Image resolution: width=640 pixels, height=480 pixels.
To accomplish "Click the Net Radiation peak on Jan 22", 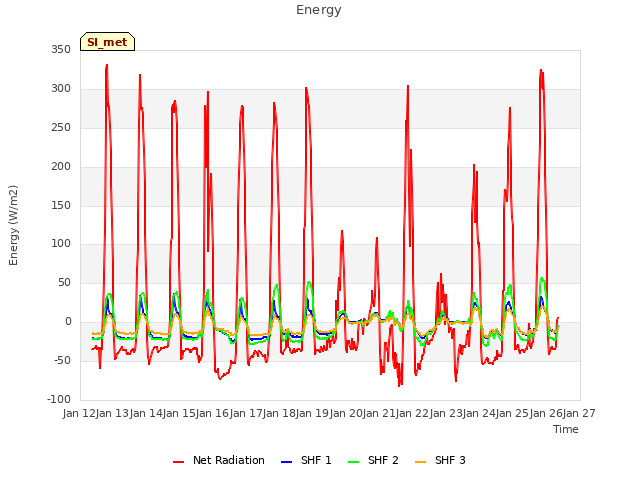I will pyautogui.click(x=408, y=86).
